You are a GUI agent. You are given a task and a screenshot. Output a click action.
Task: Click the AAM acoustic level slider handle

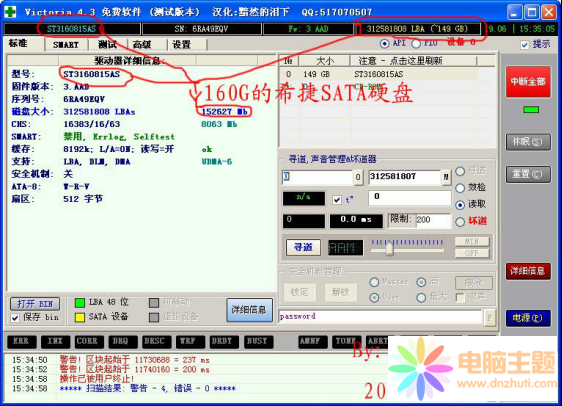pos(390,248)
